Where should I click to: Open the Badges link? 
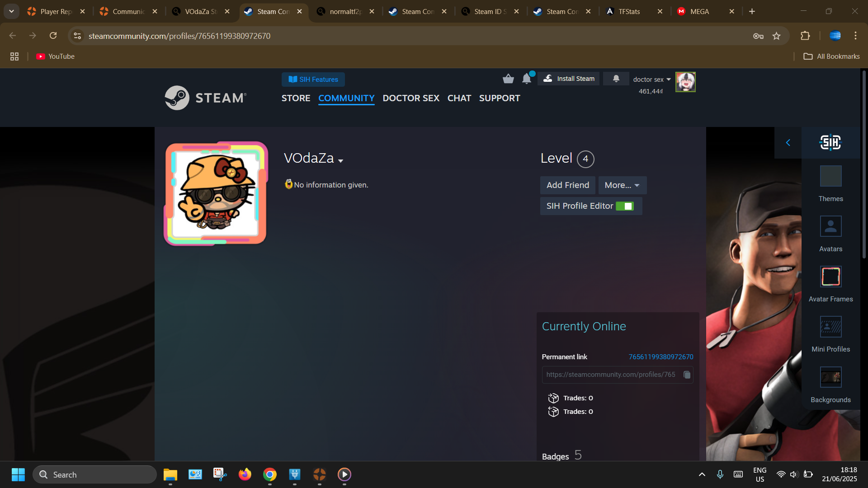(555, 456)
